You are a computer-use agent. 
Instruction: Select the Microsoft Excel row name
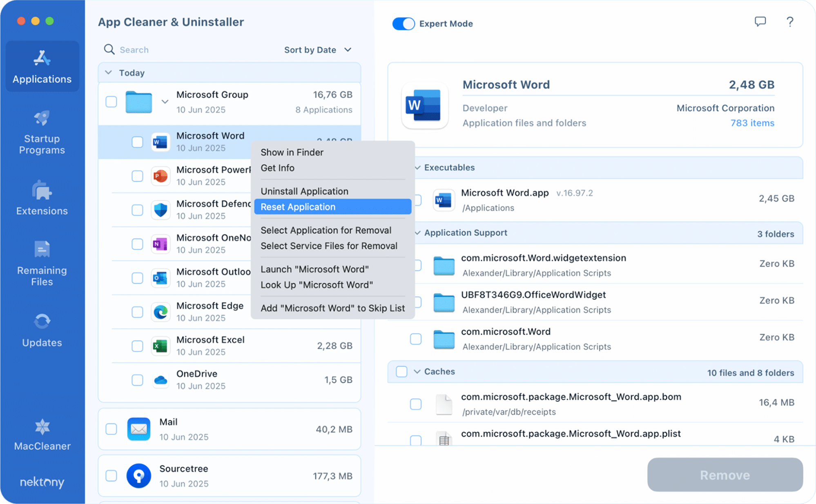click(x=210, y=339)
